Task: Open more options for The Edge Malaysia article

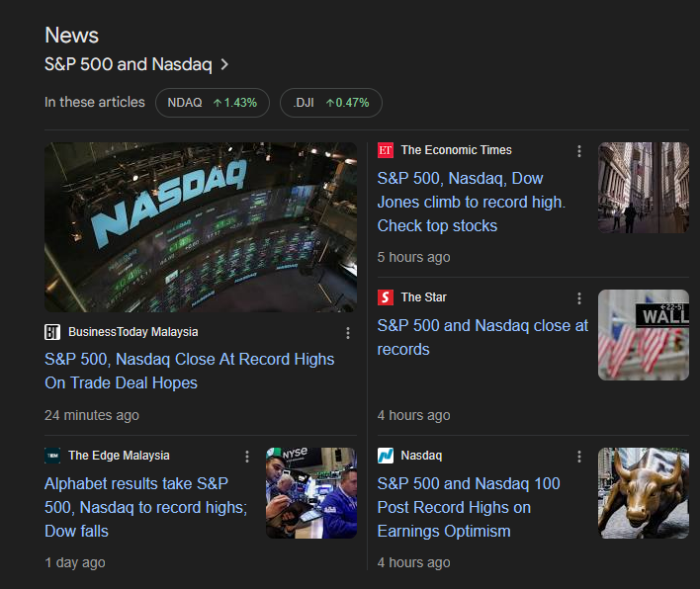Action: 247,457
